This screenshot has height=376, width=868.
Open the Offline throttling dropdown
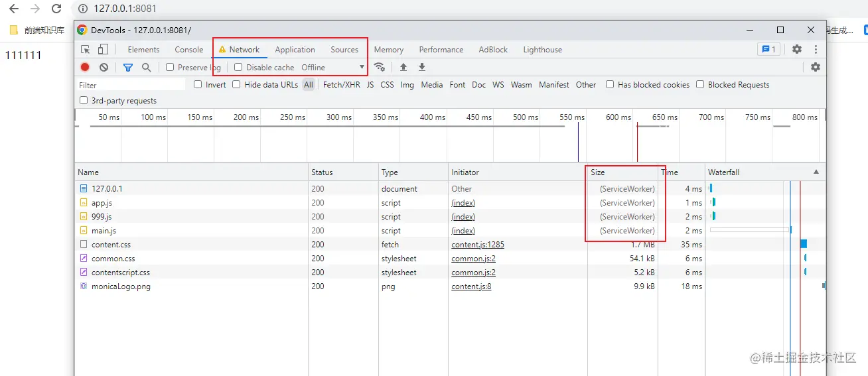pos(332,67)
